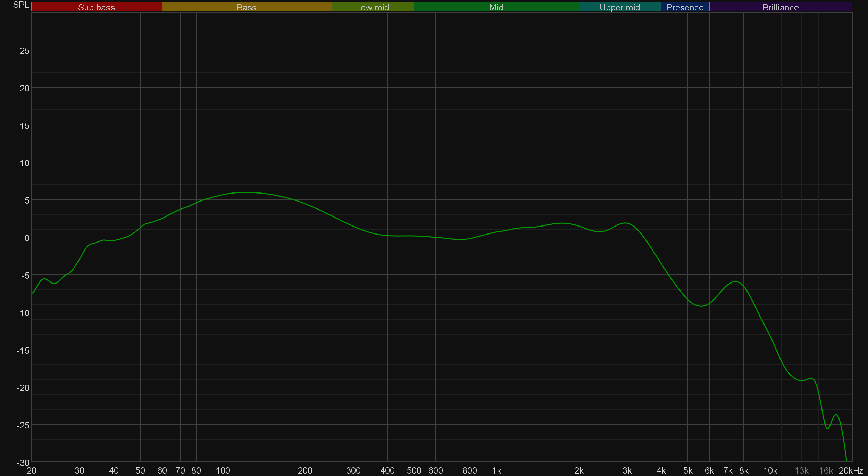Viewport: 868px width, 476px height.
Task: Click the curve's peak at 3k
Action: 625,223
